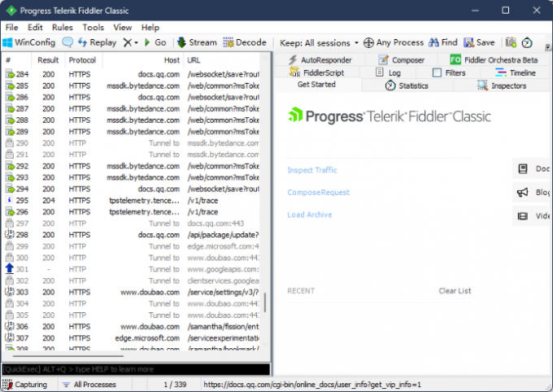The width and height of the screenshot is (553, 392).
Task: Sort sessions by URL column header
Action: tap(221, 60)
